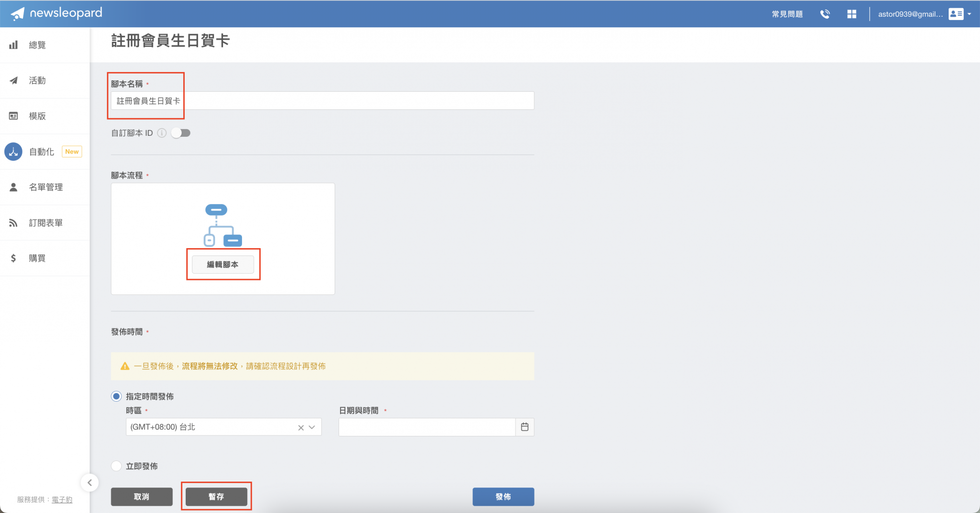
Task: Select the 指定時間發佈 radio button
Action: pos(116,396)
